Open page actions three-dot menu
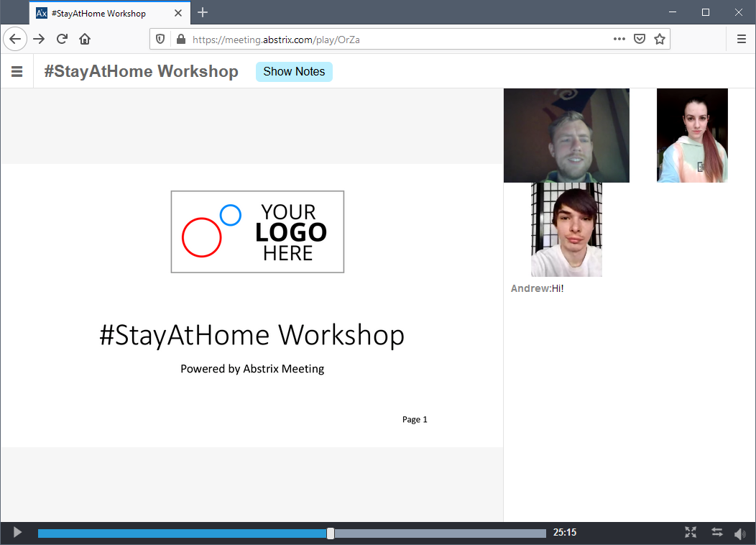 coord(619,39)
